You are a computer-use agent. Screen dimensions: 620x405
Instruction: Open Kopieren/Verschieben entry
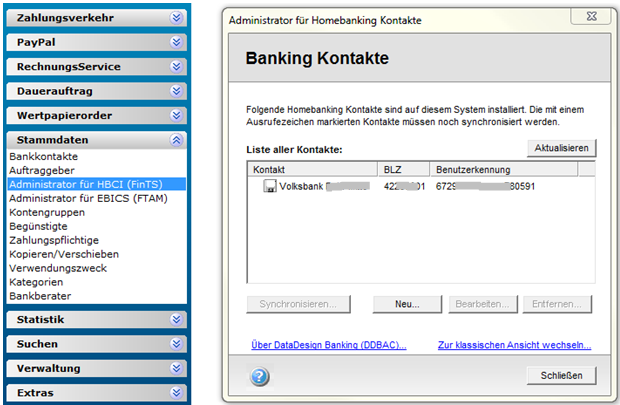pyautogui.click(x=64, y=254)
